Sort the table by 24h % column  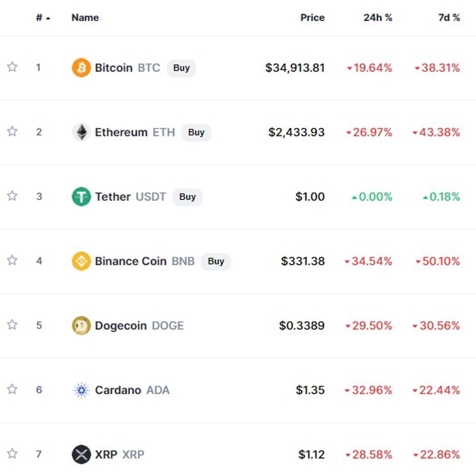point(378,18)
